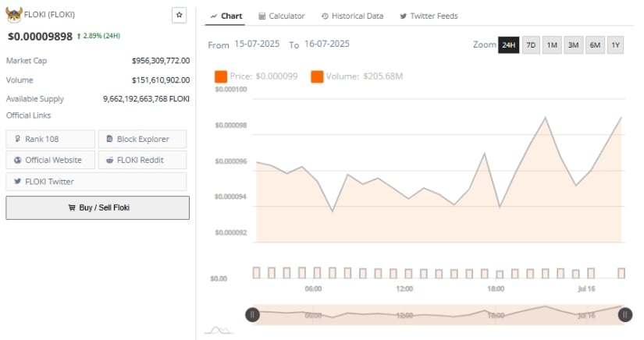The width and height of the screenshot is (644, 340).
Task: Toggle the Price series orange legend swatch
Action: (221, 76)
